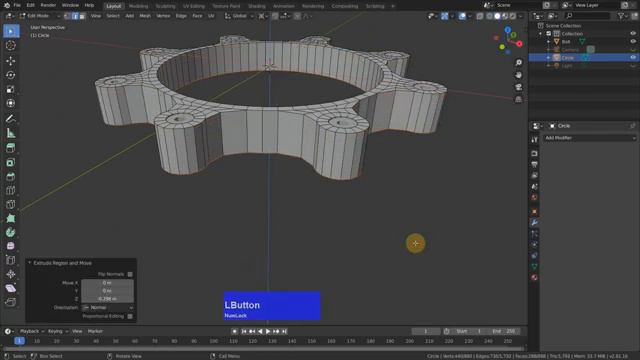Viewport: 640px width, 360px height.
Task: Enable edge select mode
Action: (x=75, y=16)
